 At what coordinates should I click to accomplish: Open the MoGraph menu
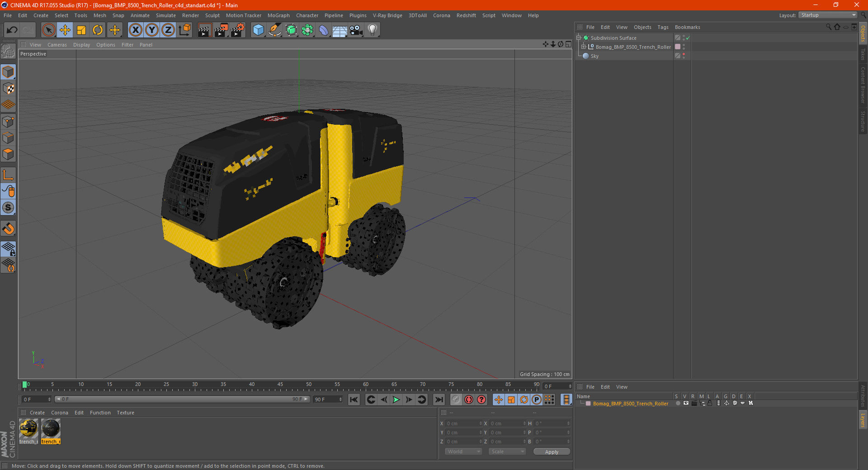tap(278, 15)
